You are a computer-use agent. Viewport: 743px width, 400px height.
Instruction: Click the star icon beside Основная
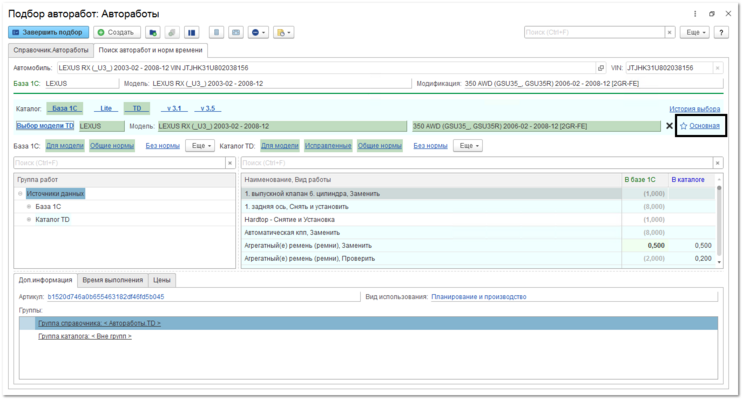(x=683, y=126)
